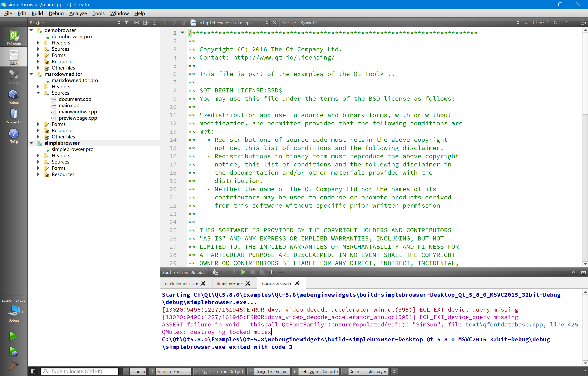Open the Select Symbol dropdown
The width and height of the screenshot is (588, 376).
tap(400, 23)
